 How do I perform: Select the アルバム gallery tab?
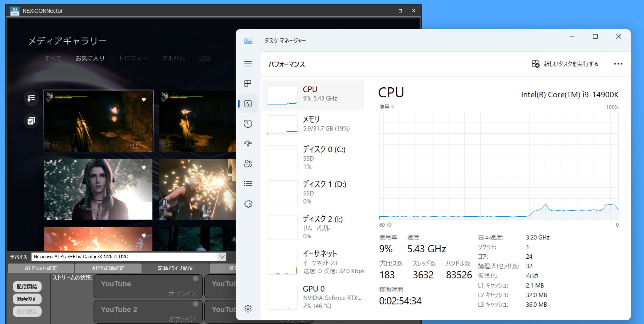click(x=173, y=58)
